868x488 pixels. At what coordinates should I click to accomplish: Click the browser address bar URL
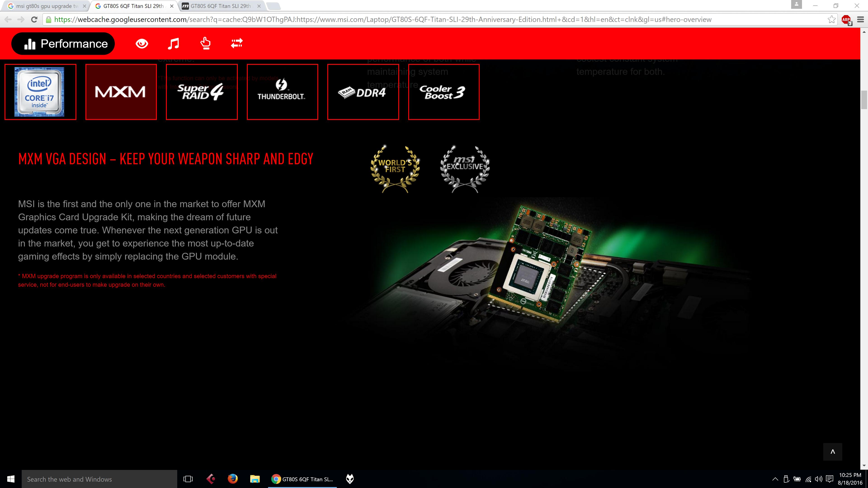(x=382, y=19)
